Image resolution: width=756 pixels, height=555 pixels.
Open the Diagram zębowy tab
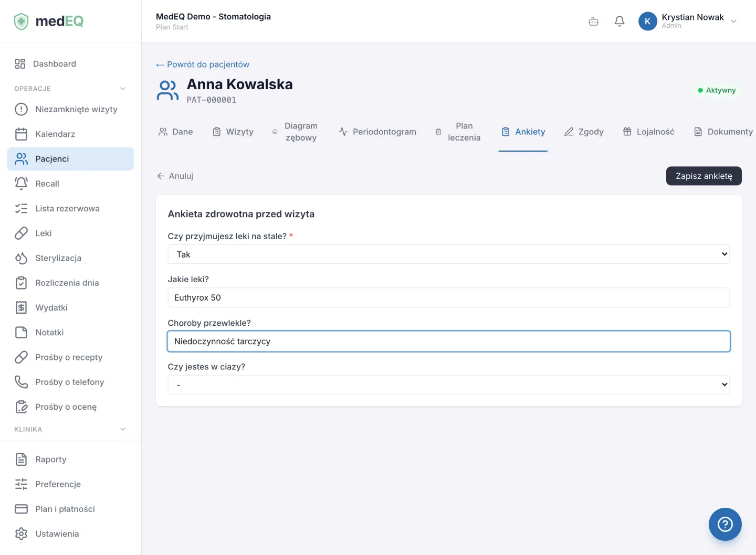(x=295, y=132)
